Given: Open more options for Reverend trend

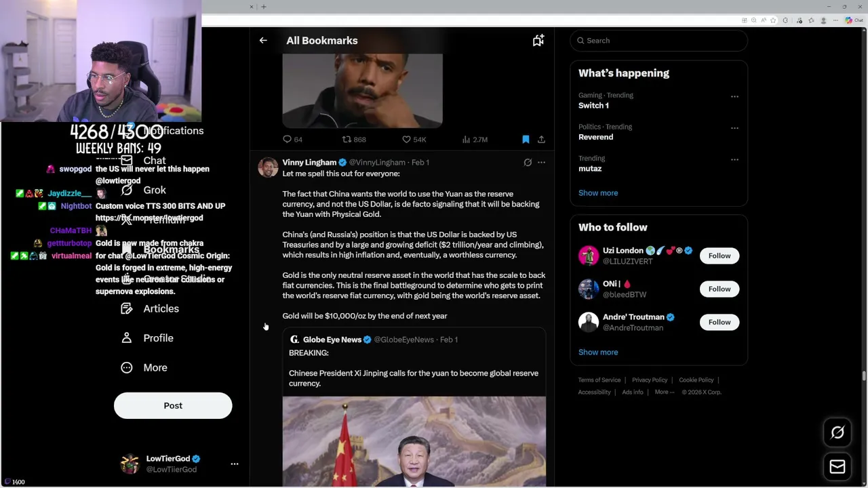Looking at the screenshot, I should coord(734,128).
